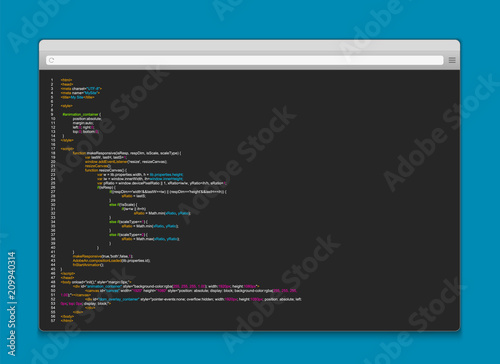
Task: Click the reload icon in the address bar
Action: click(x=51, y=60)
